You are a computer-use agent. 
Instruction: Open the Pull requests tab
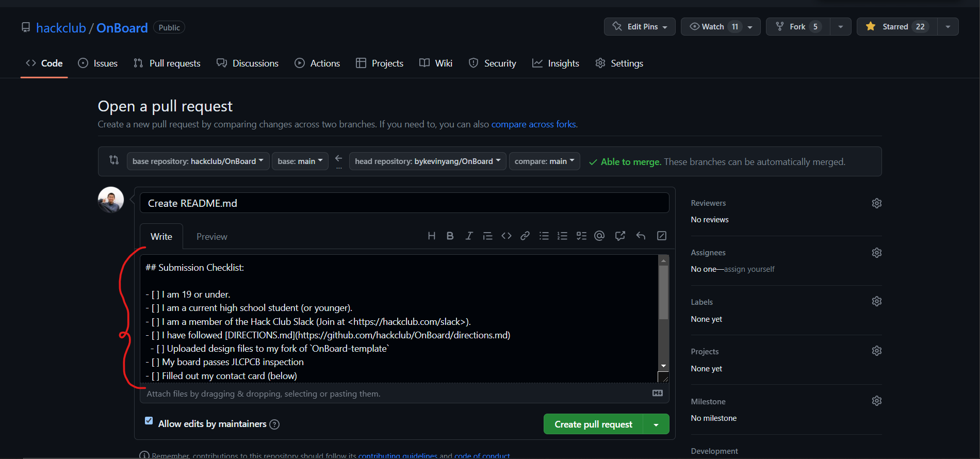167,63
